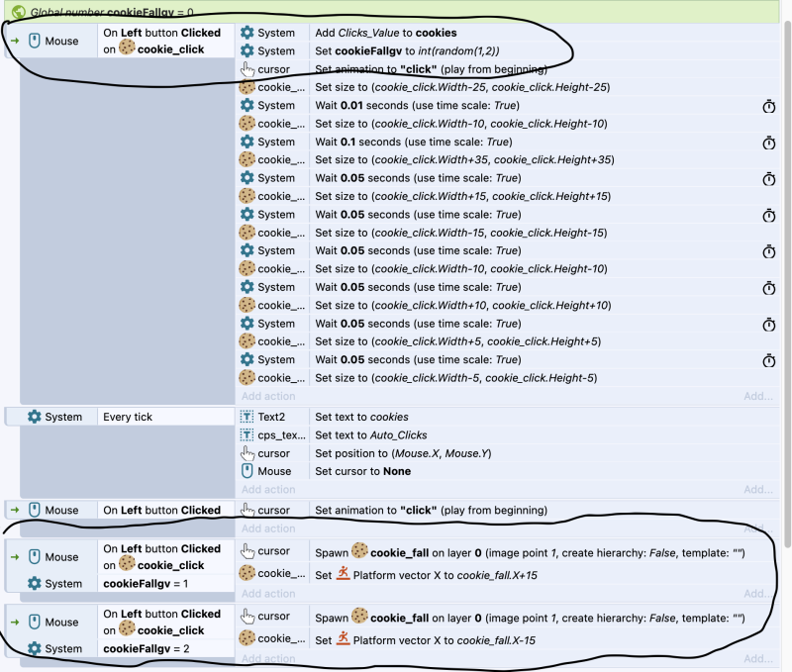
Task: Click the gear icon beside Add Clicks_Value to cookies
Action: (x=247, y=33)
